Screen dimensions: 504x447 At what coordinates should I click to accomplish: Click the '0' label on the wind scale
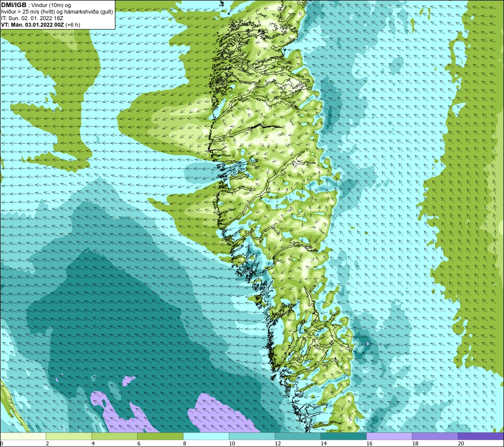[x=2, y=443]
